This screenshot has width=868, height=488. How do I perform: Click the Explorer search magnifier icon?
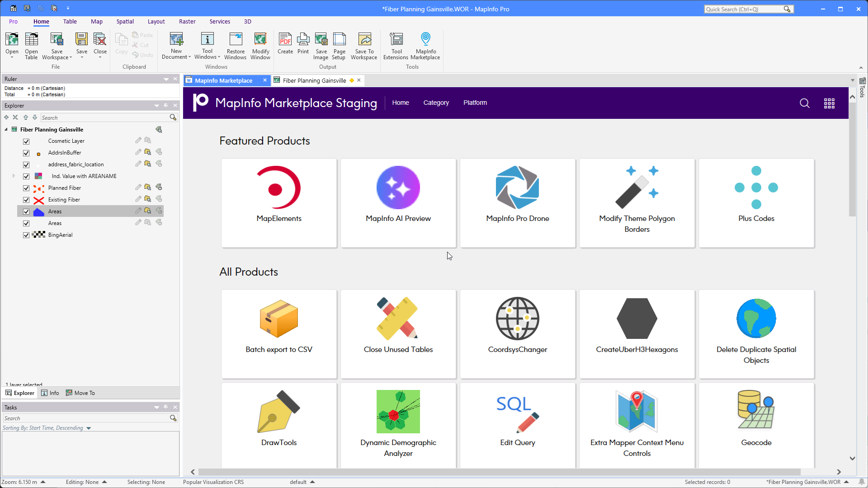point(173,117)
